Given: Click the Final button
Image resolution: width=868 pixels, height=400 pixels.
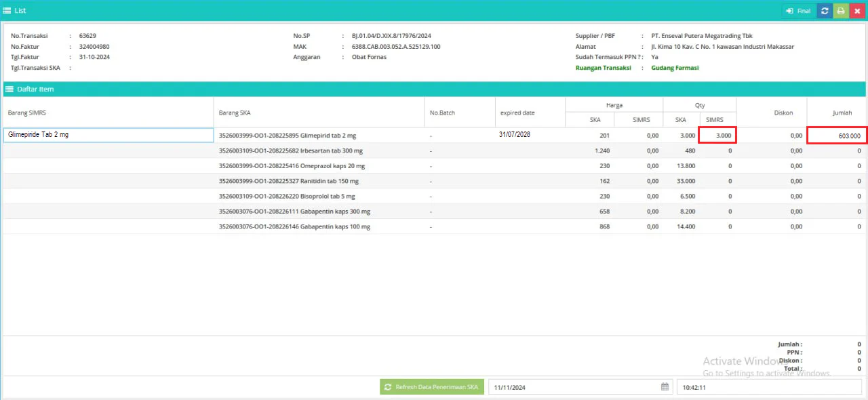Looking at the screenshot, I should [799, 11].
